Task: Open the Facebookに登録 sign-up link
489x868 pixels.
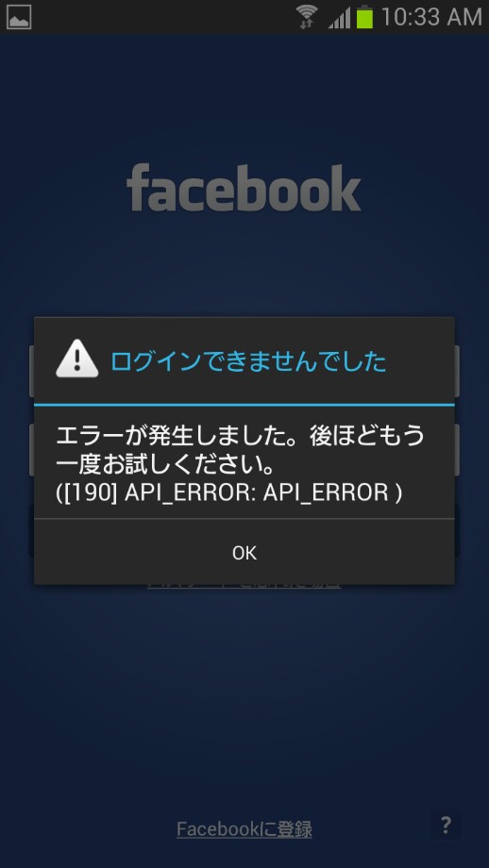Action: [x=244, y=828]
